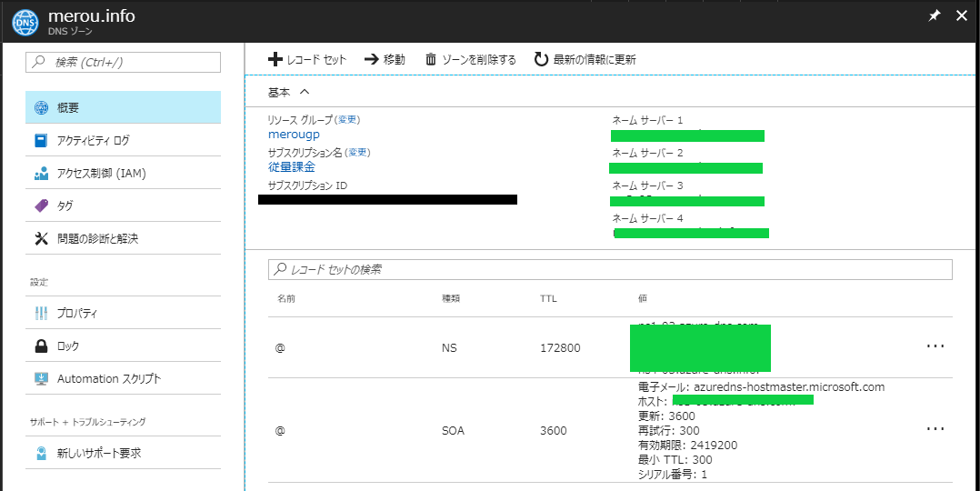The image size is (980, 491).
Task: Open the ellipsis menu for NS record
Action: click(935, 346)
